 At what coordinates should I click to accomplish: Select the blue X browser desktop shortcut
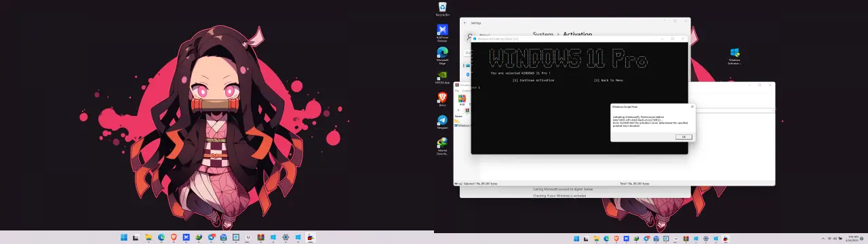(x=442, y=33)
